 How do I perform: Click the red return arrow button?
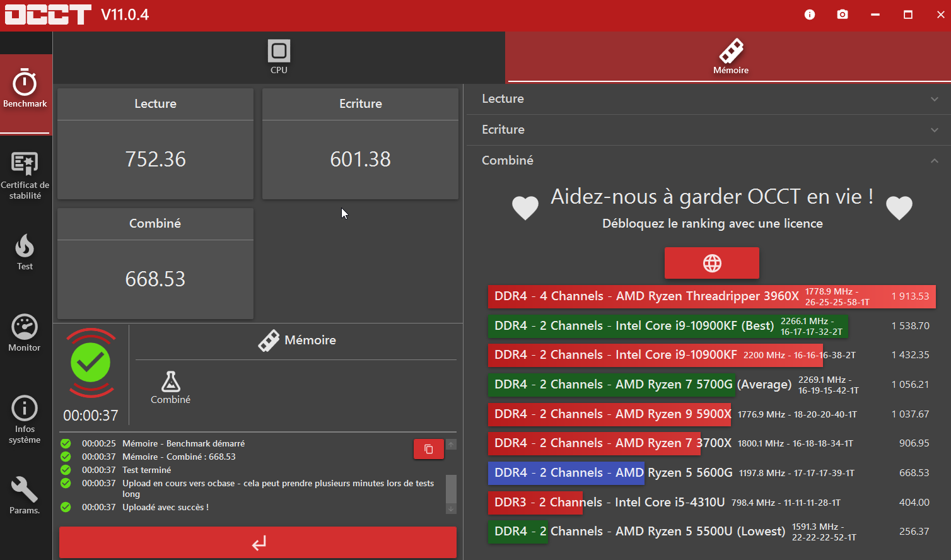pyautogui.click(x=258, y=543)
